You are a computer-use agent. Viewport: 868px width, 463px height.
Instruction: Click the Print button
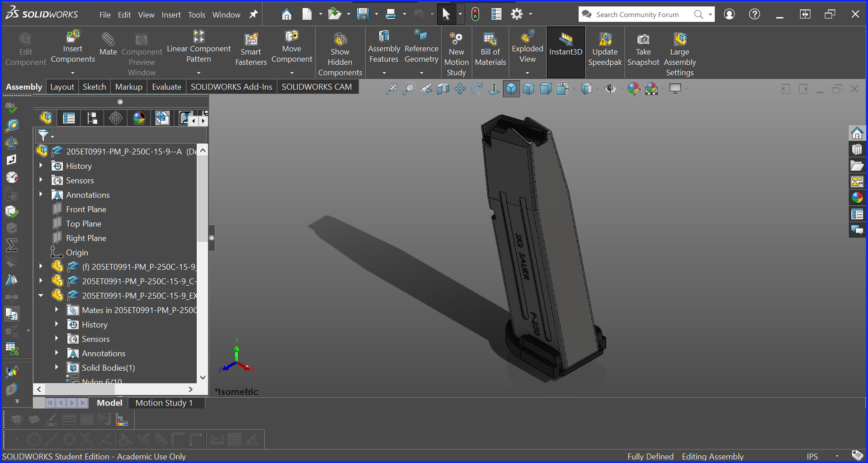(x=391, y=14)
